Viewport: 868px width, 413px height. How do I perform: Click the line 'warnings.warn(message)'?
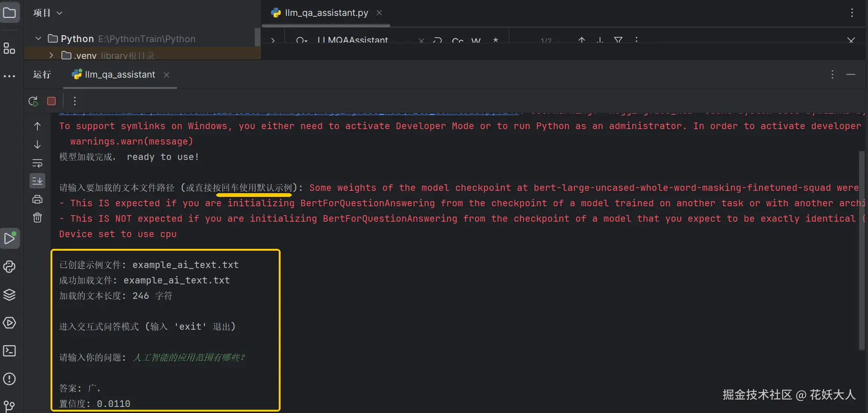(131, 141)
